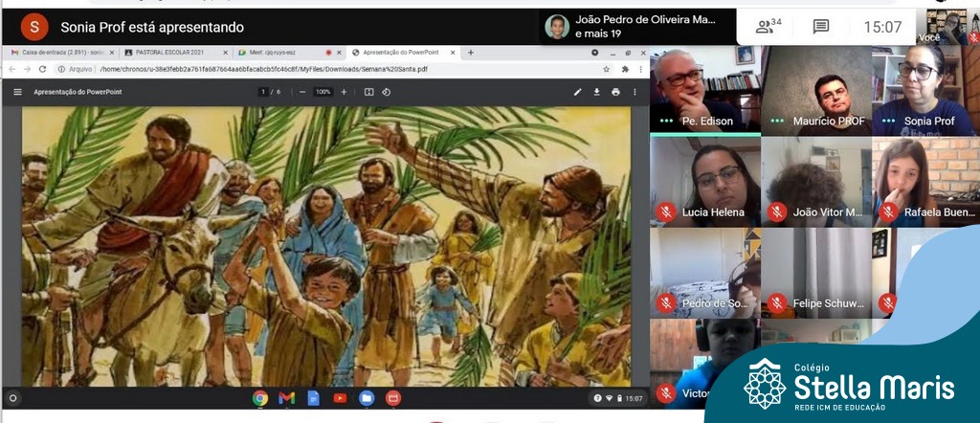
Task: Click the zoom in plus button
Action: click(345, 92)
